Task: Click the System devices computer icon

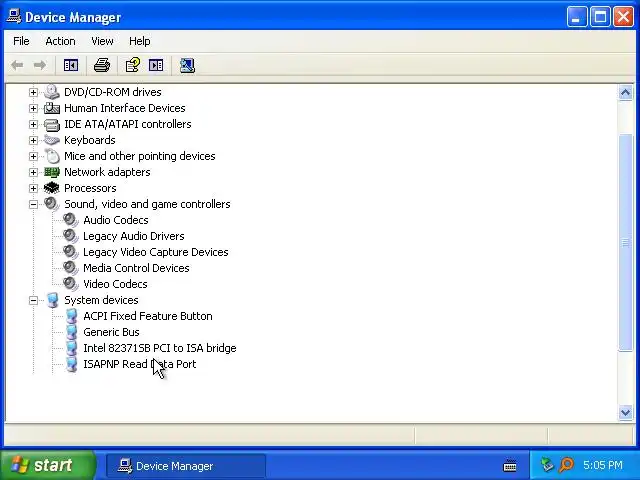Action: (x=52, y=300)
